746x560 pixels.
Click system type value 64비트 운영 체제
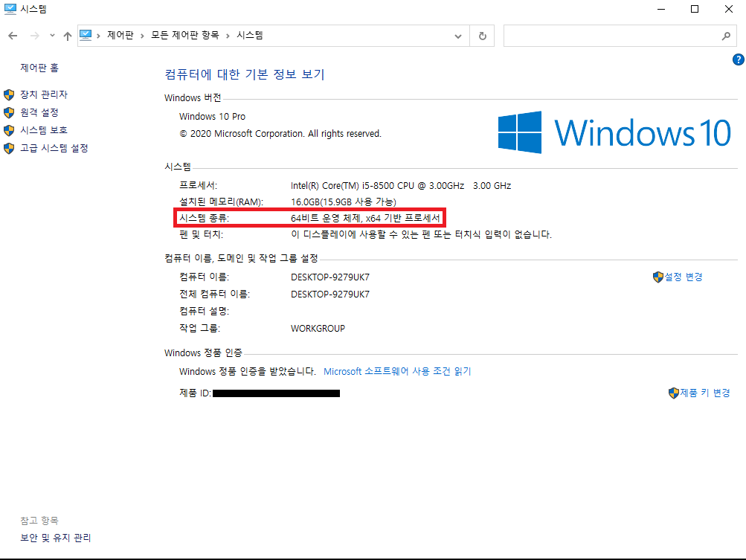[x=365, y=219]
